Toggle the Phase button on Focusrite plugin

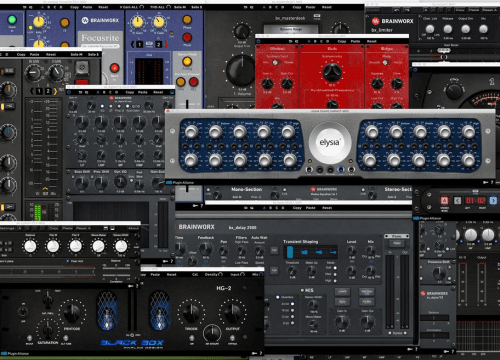pos(187,20)
